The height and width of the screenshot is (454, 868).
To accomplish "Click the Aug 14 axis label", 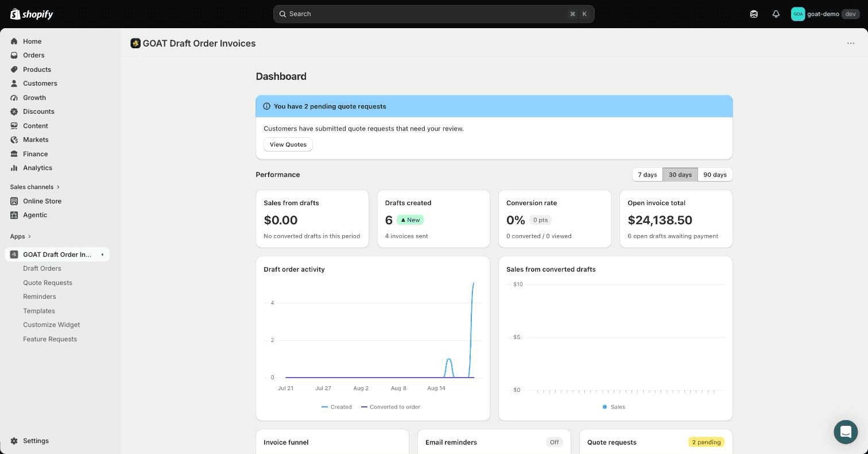I will coord(436,388).
